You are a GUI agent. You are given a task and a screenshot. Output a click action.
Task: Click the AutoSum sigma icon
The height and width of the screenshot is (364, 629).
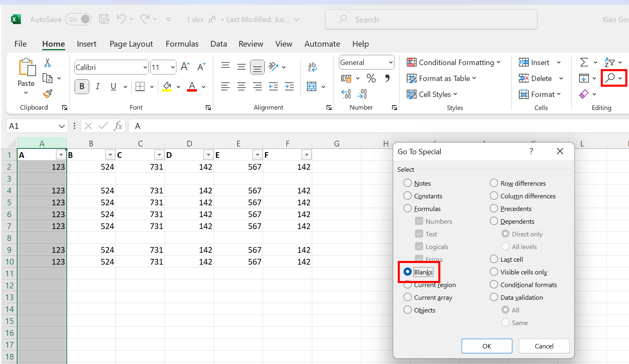pyautogui.click(x=584, y=62)
